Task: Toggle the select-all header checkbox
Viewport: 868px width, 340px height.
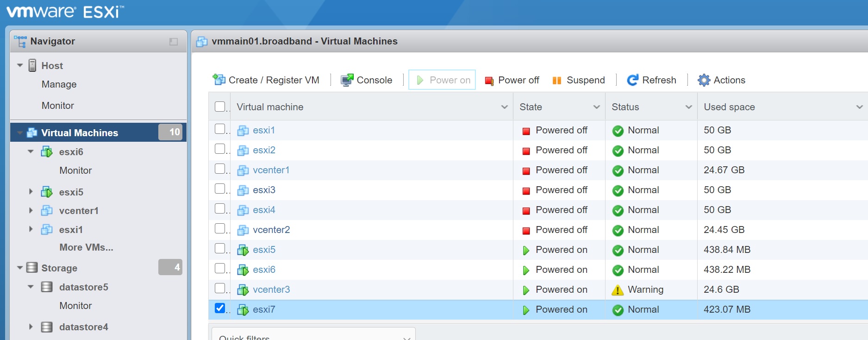Action: [x=220, y=107]
